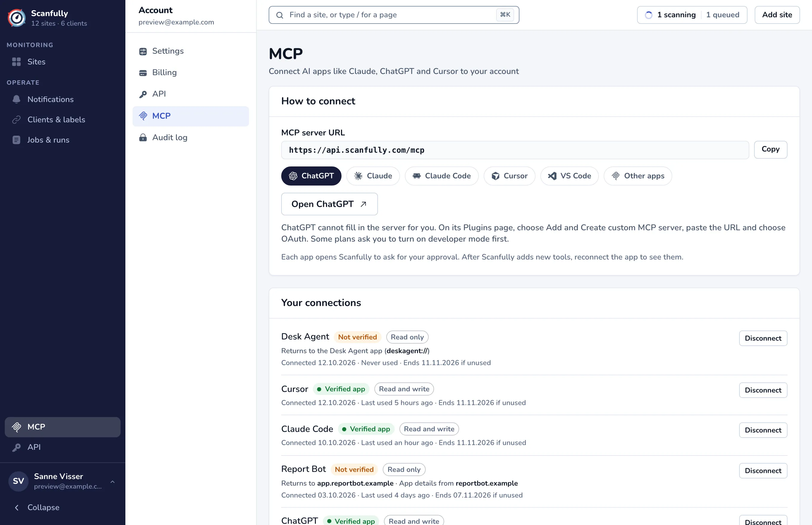Click the SV user avatar
The image size is (812, 525).
coord(18,481)
